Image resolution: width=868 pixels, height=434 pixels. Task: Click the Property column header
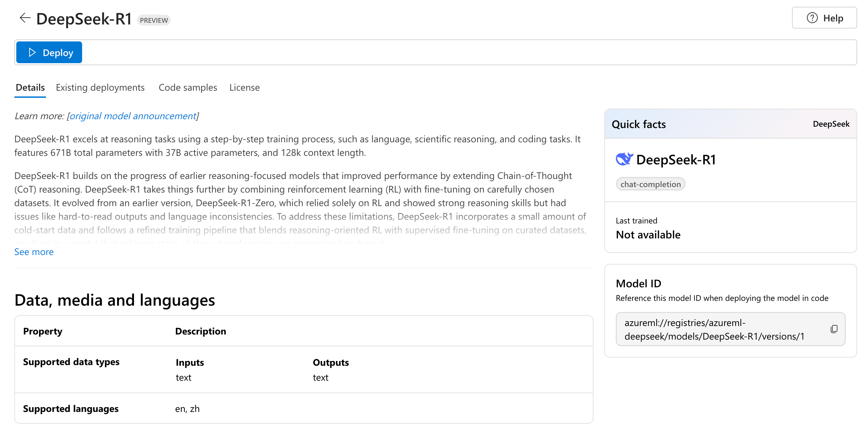pyautogui.click(x=43, y=331)
